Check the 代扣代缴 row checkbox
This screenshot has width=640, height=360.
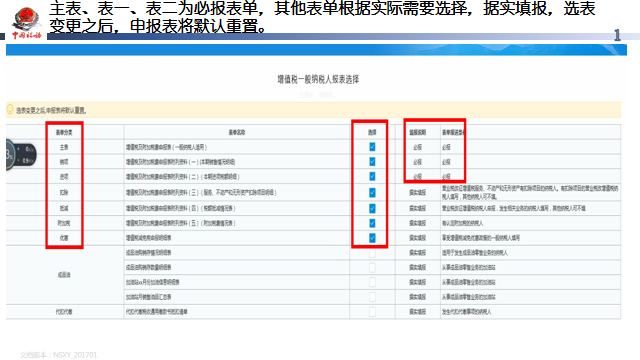point(372,311)
